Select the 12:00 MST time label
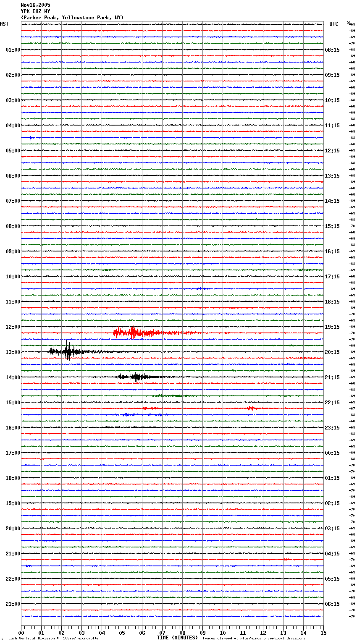357x644 pixels. (13, 327)
